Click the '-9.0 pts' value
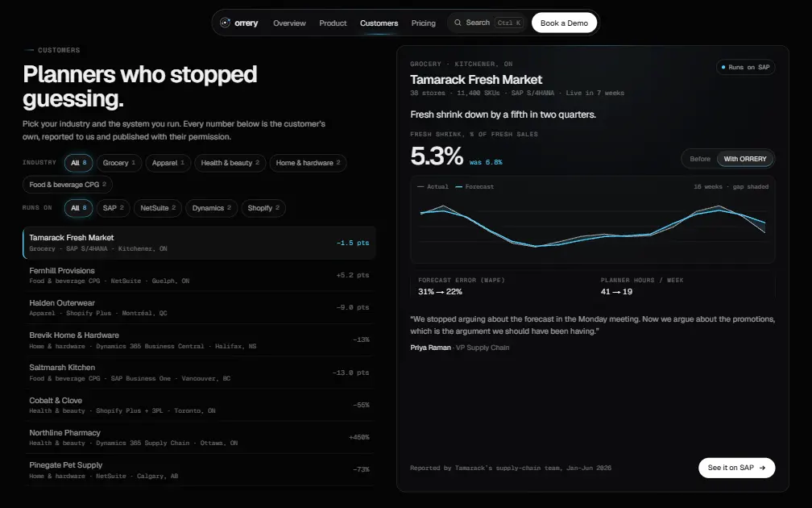Viewport: 812px width, 508px height. coord(353,307)
